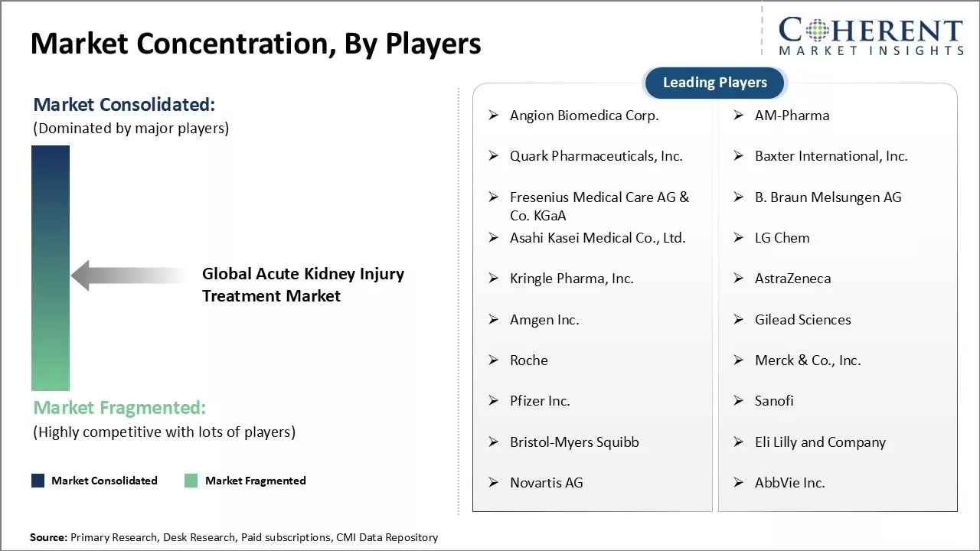Select the Market Fragmented heading
The image size is (980, 551).
click(x=119, y=408)
